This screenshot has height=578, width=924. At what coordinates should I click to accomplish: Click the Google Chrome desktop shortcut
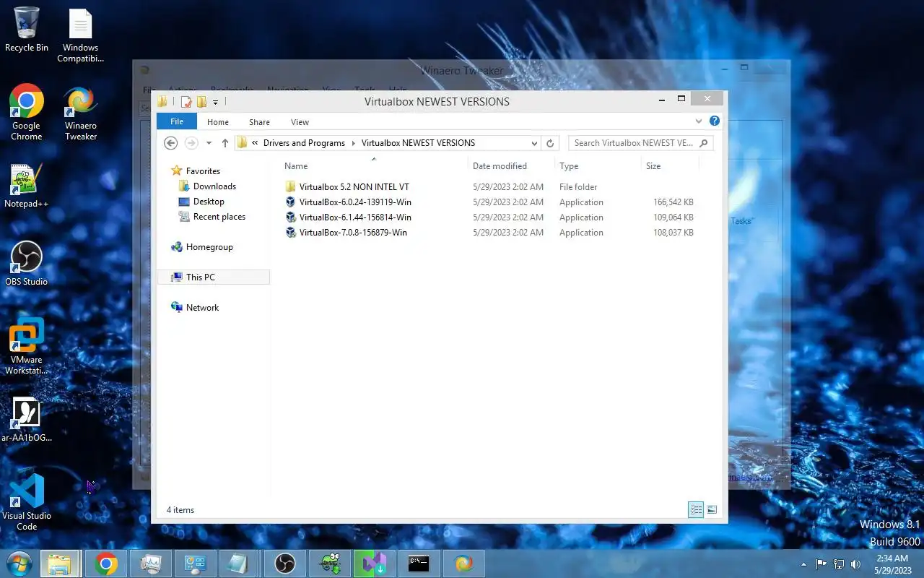click(27, 112)
